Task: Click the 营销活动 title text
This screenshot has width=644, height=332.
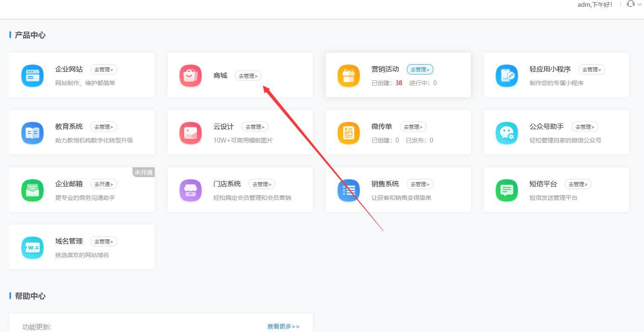Action: tap(385, 69)
